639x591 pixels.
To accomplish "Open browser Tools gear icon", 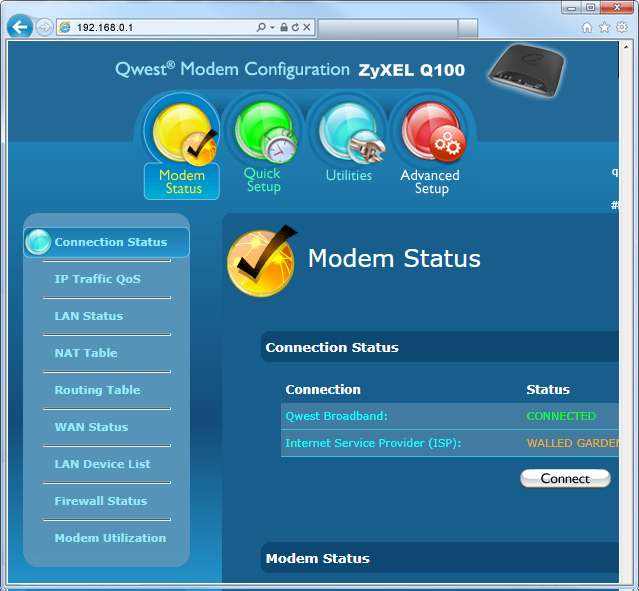I will tap(622, 27).
